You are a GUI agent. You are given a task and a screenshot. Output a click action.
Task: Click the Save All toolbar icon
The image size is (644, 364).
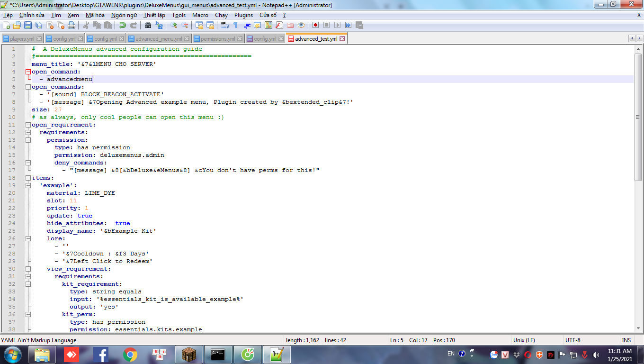39,25
